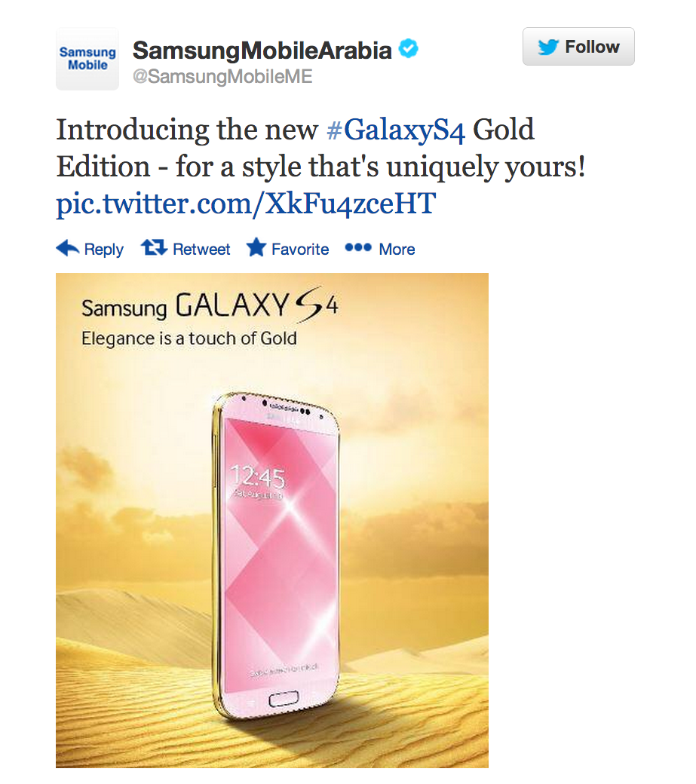The image size is (696, 784).
Task: Click the Samsung Mobile profile avatar
Action: click(x=87, y=59)
